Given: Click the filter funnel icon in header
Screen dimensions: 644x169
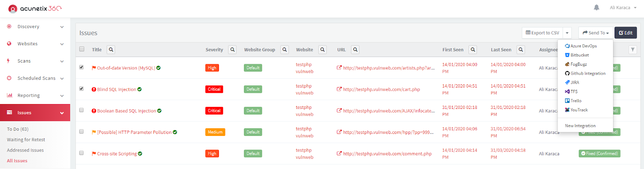Looking at the screenshot, I should [633, 50].
